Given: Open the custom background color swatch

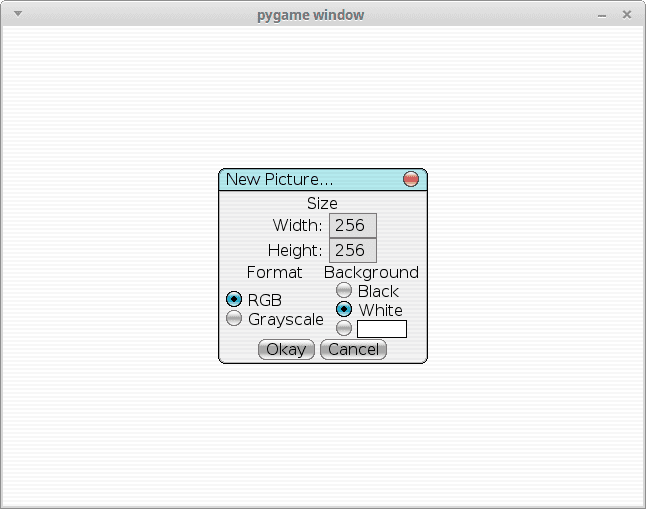Looking at the screenshot, I should [382, 329].
